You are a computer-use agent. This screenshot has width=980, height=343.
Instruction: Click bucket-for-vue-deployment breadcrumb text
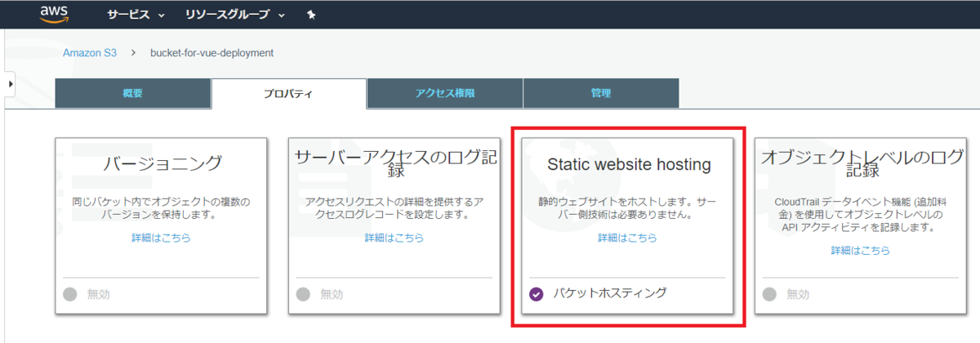point(212,53)
